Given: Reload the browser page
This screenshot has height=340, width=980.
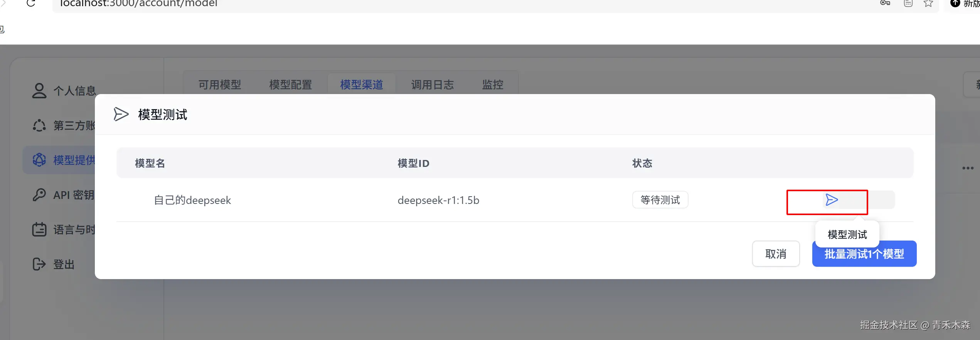Looking at the screenshot, I should tap(31, 3).
